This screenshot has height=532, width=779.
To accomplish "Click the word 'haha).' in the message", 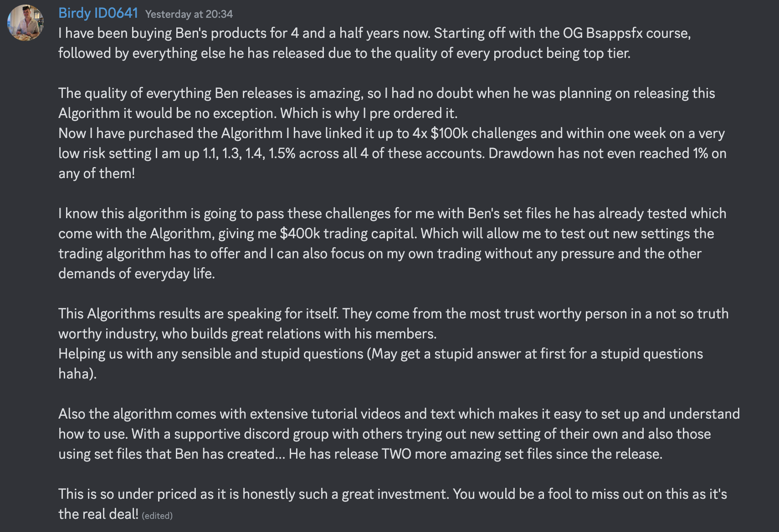I will (x=77, y=374).
